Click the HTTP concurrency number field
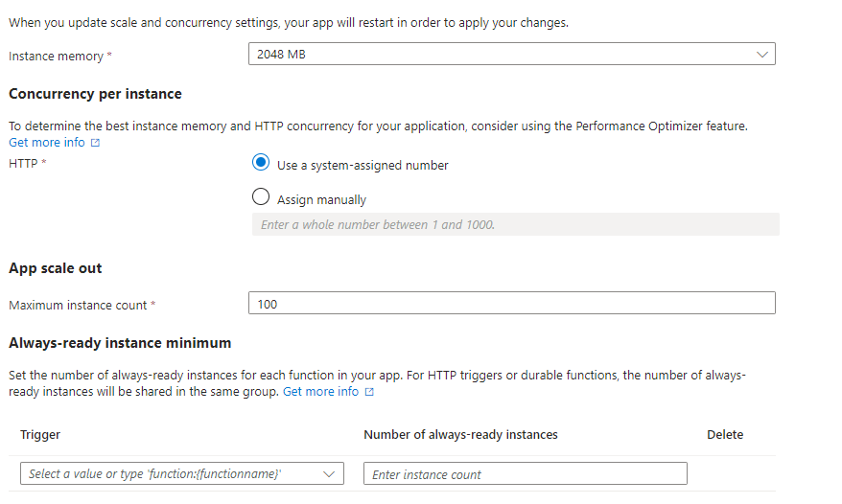 (516, 224)
